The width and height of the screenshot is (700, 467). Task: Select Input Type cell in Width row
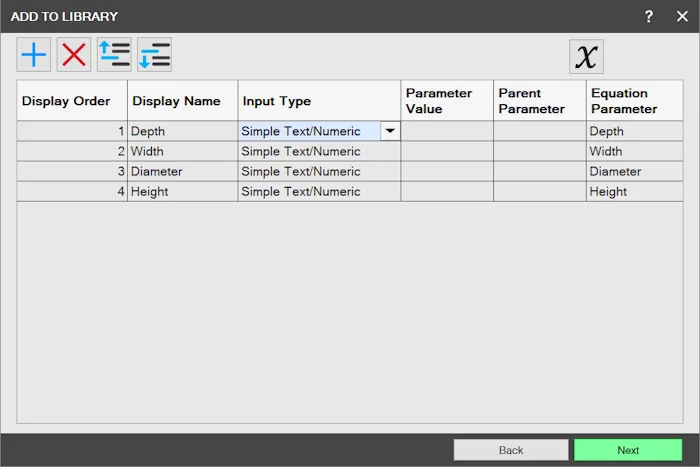[x=319, y=151]
